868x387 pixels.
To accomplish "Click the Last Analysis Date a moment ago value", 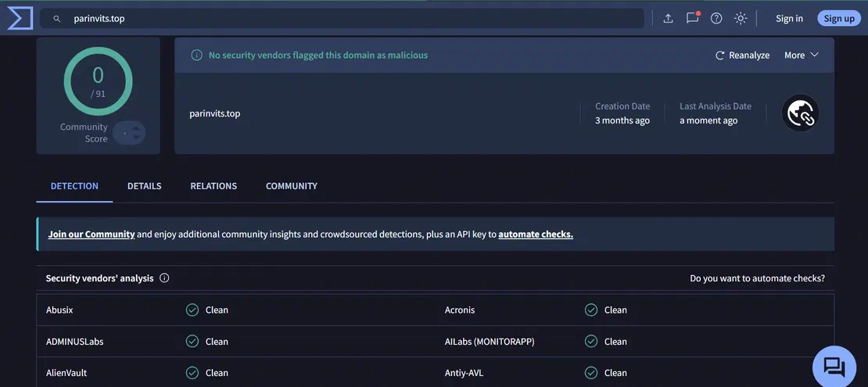I will [708, 120].
